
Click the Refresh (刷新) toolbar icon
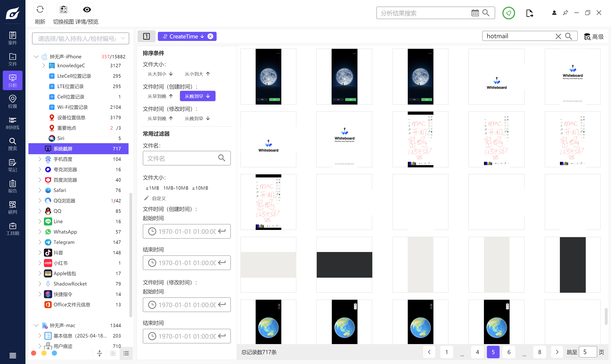tap(40, 10)
